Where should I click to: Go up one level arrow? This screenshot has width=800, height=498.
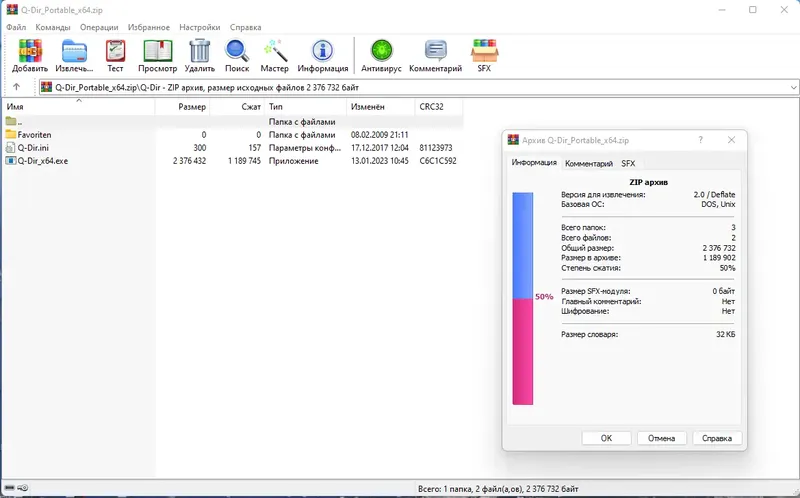(x=16, y=87)
